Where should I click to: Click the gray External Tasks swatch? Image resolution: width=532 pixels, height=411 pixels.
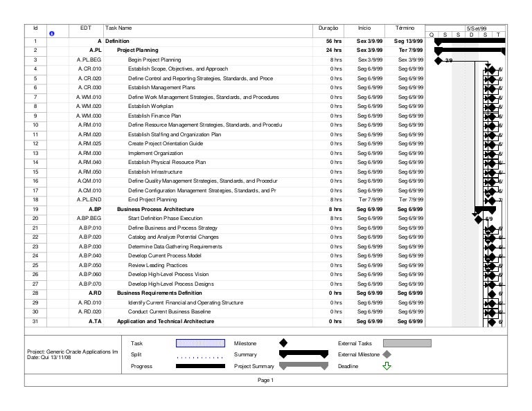410,342
